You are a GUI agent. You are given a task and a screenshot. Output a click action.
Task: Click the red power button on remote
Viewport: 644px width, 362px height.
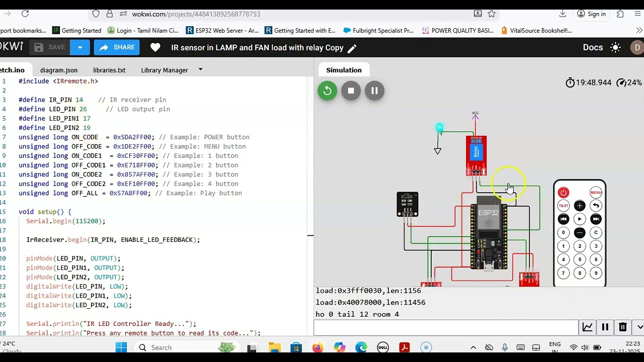563,193
